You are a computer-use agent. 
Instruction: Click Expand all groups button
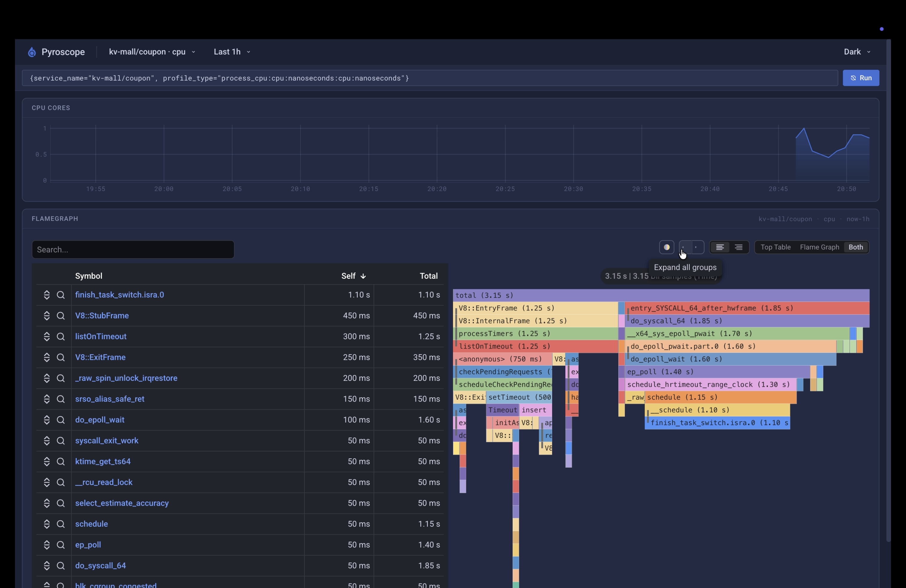pyautogui.click(x=685, y=247)
